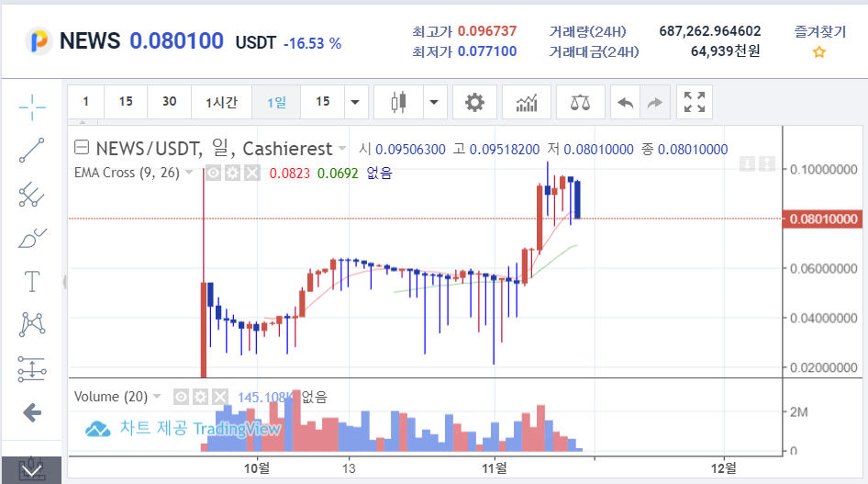The height and width of the screenshot is (484, 868).
Task: Click the red 0.08010000 price label
Action: pos(823,219)
